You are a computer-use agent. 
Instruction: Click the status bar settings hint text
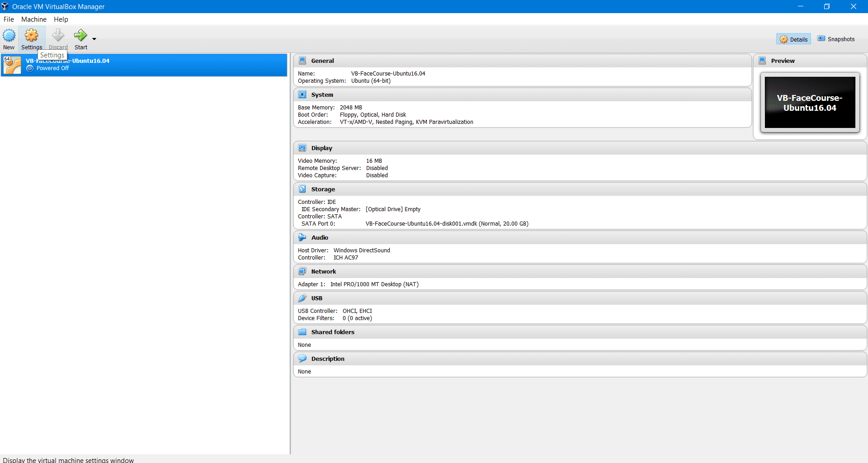click(x=68, y=460)
